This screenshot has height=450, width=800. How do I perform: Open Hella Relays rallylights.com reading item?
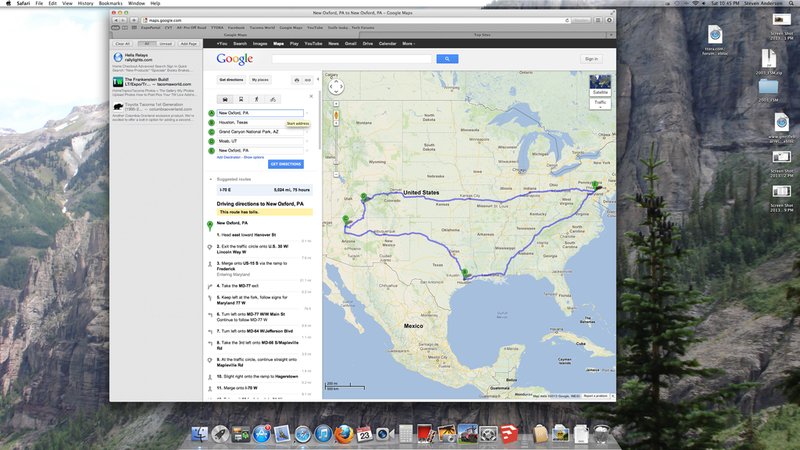pyautogui.click(x=156, y=62)
